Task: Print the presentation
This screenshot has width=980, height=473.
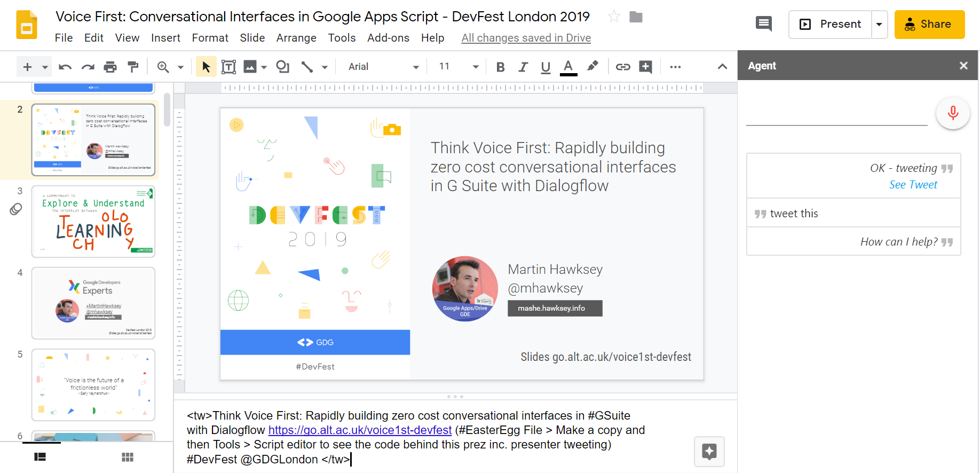Action: click(x=110, y=67)
